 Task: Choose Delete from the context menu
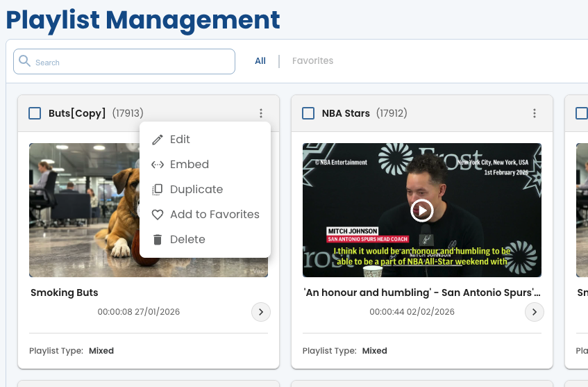pos(205,240)
